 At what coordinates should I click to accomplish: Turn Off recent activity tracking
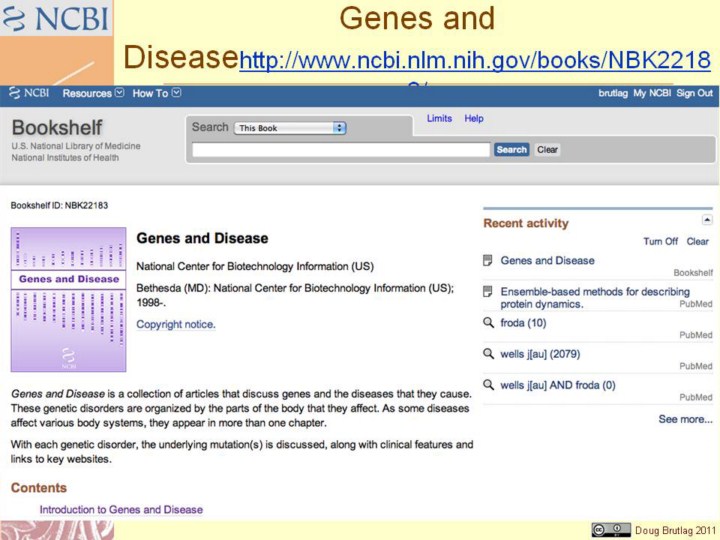point(660,242)
